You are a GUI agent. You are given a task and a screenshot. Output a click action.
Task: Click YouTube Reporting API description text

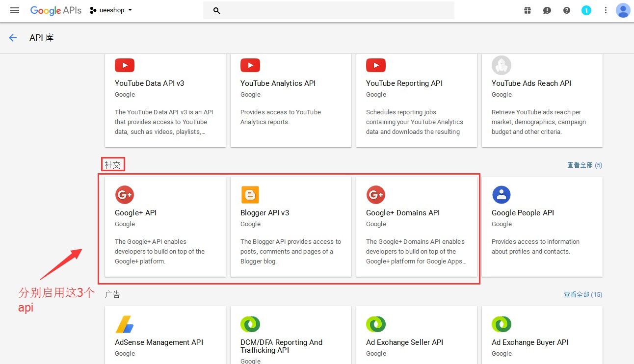click(415, 122)
